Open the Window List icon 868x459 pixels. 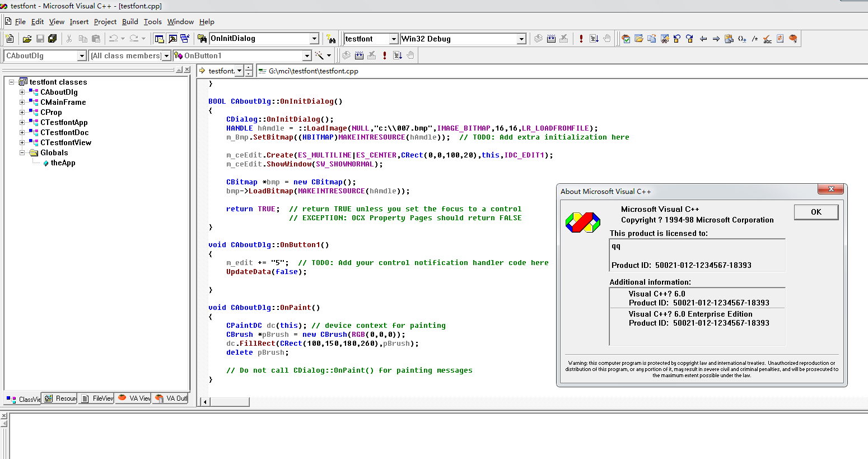[185, 39]
